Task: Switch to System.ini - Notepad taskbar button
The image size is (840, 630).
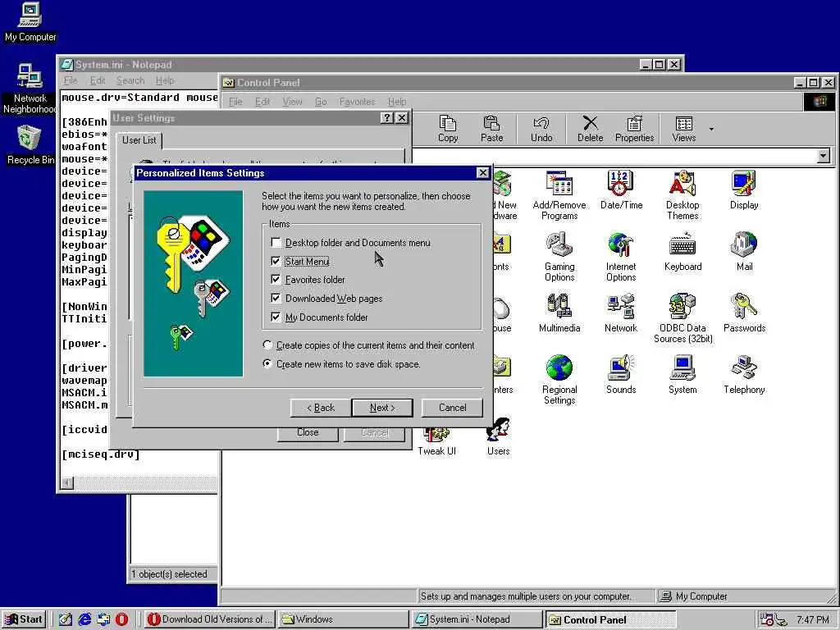Action: 477,619
